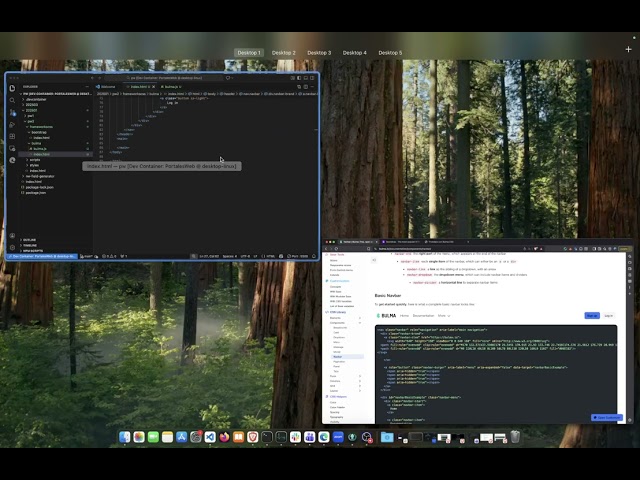The image size is (640, 480).
Task: Open VS Code Accounts icon
Action: [12, 236]
